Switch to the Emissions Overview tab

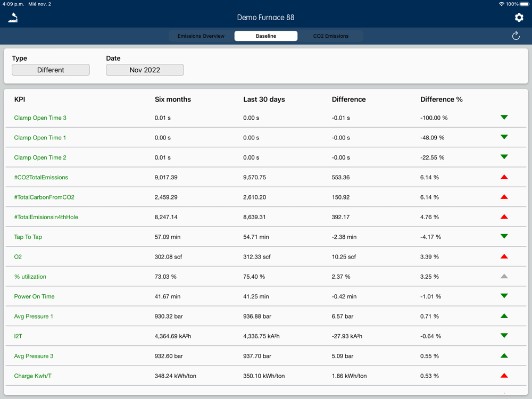(201, 36)
